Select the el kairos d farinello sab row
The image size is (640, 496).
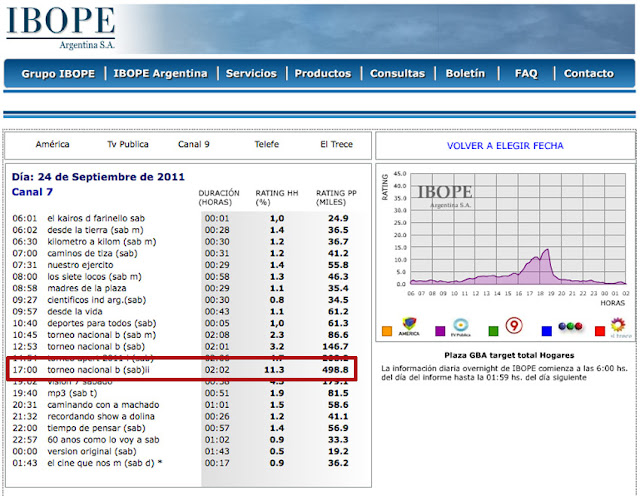(x=180, y=218)
